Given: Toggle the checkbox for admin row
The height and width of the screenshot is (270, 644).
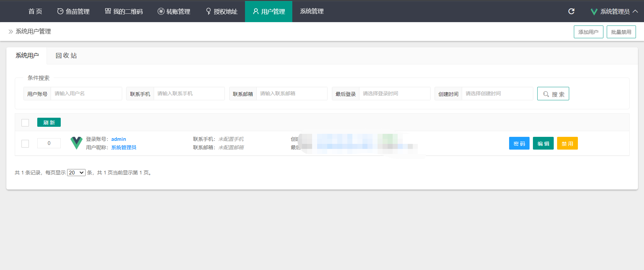Looking at the screenshot, I should coord(25,144).
